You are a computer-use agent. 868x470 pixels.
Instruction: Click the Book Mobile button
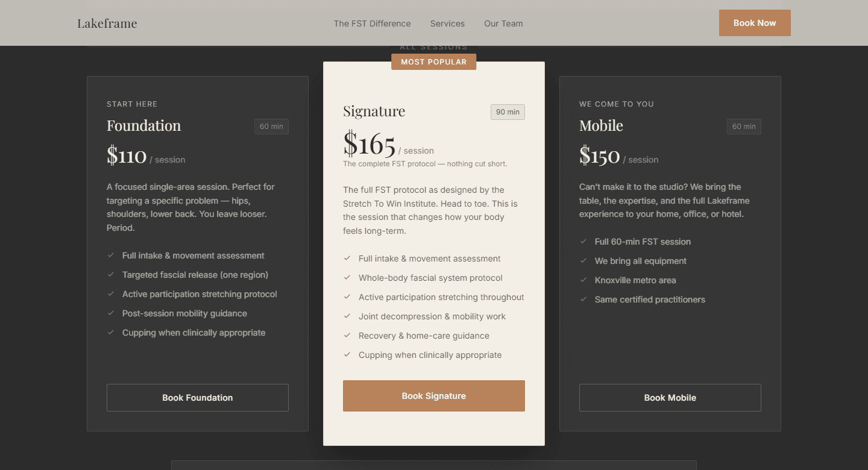pyautogui.click(x=670, y=398)
